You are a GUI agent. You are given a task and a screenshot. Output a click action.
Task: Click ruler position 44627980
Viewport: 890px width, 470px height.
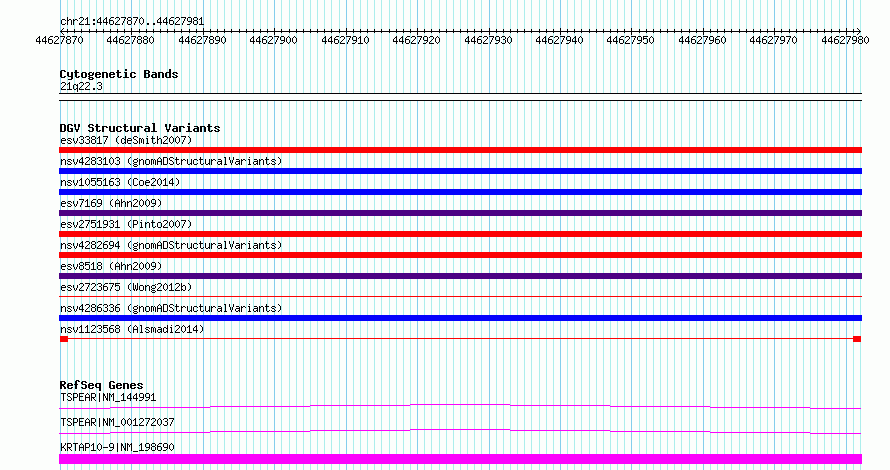(845, 40)
